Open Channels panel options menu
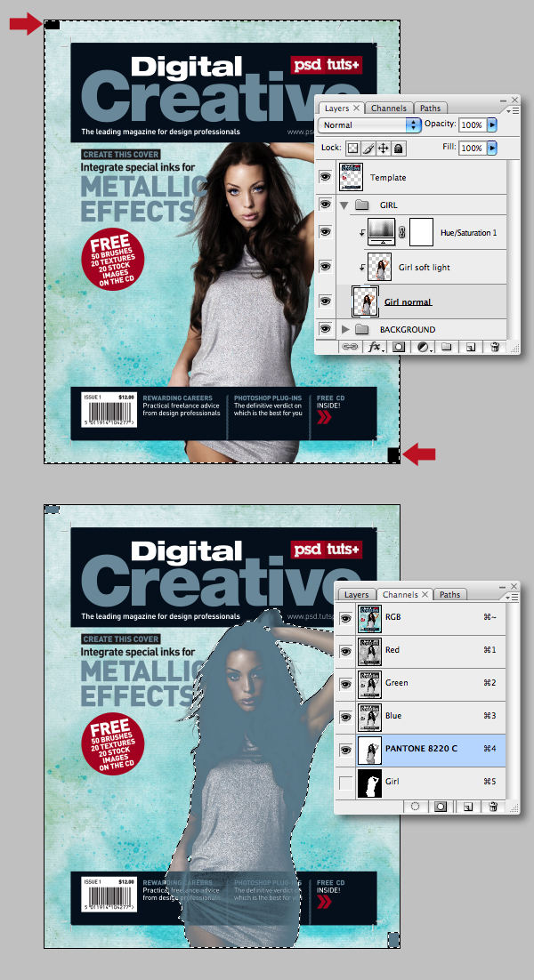The image size is (534, 980). point(514,597)
